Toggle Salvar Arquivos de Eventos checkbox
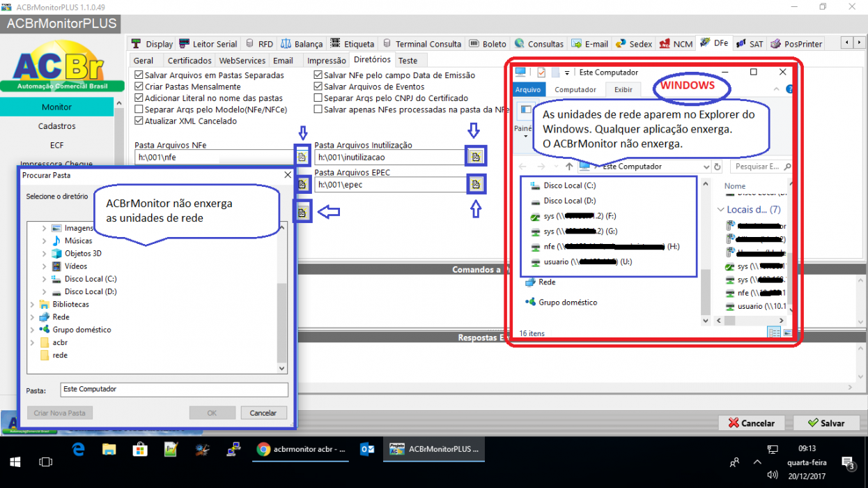The width and height of the screenshot is (868, 488). 318,86
